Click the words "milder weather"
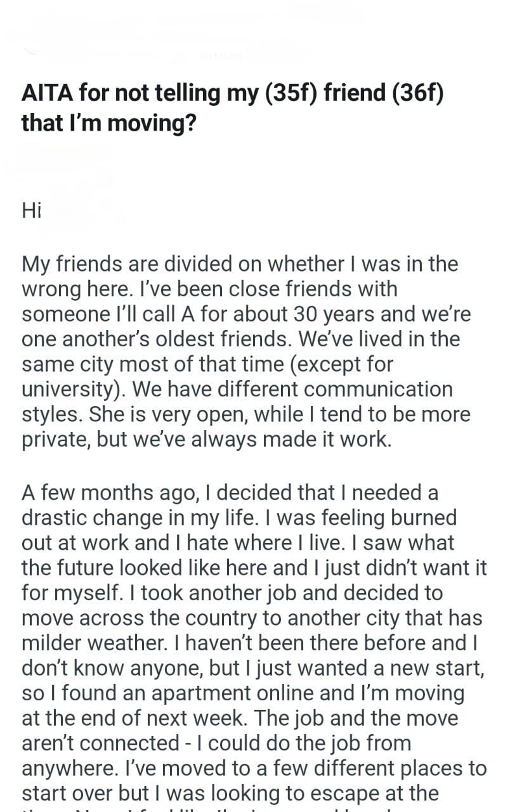This screenshot has height=812, width=510. tap(99, 643)
